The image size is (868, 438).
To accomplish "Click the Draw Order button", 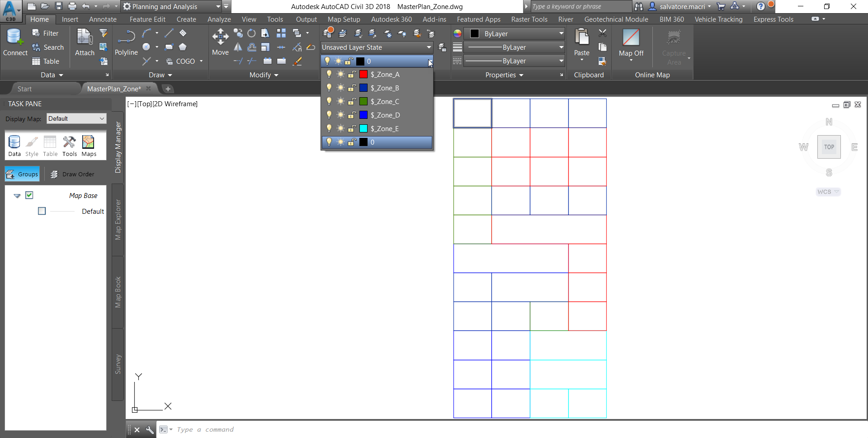I will [x=73, y=174].
